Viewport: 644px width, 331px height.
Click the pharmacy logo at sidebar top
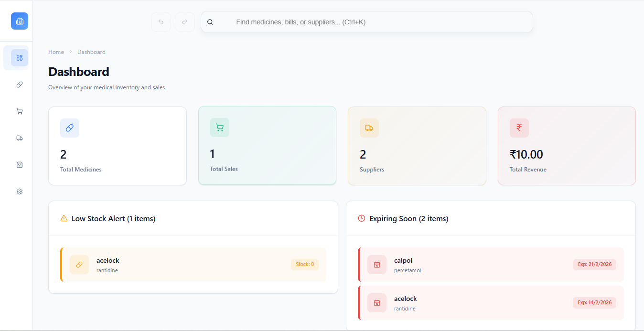coord(19,21)
